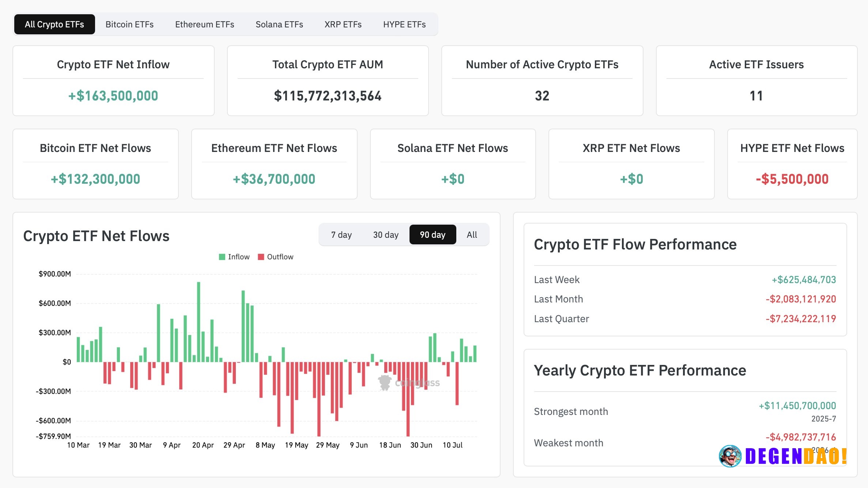The width and height of the screenshot is (868, 488).
Task: Show All time range
Action: click(x=472, y=235)
